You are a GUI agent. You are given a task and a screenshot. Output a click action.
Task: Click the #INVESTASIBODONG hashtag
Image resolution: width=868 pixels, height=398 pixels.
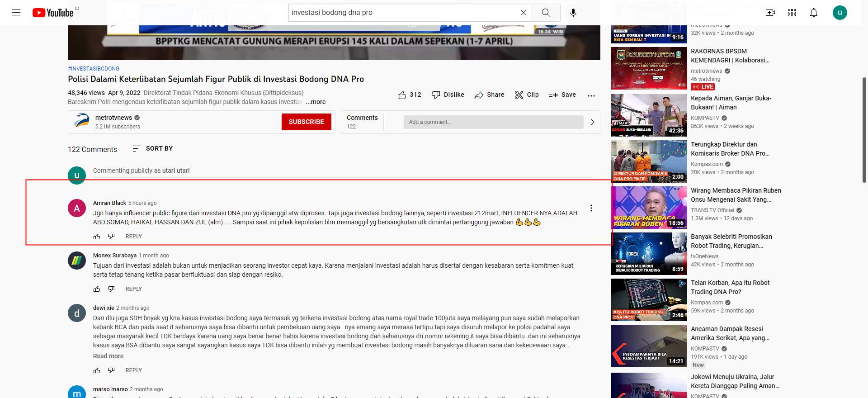point(94,69)
